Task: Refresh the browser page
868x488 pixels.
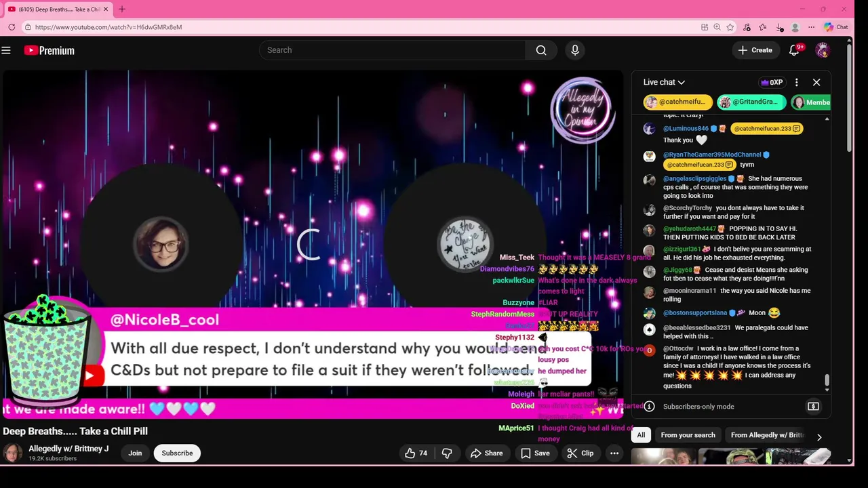Action: pyautogui.click(x=12, y=27)
